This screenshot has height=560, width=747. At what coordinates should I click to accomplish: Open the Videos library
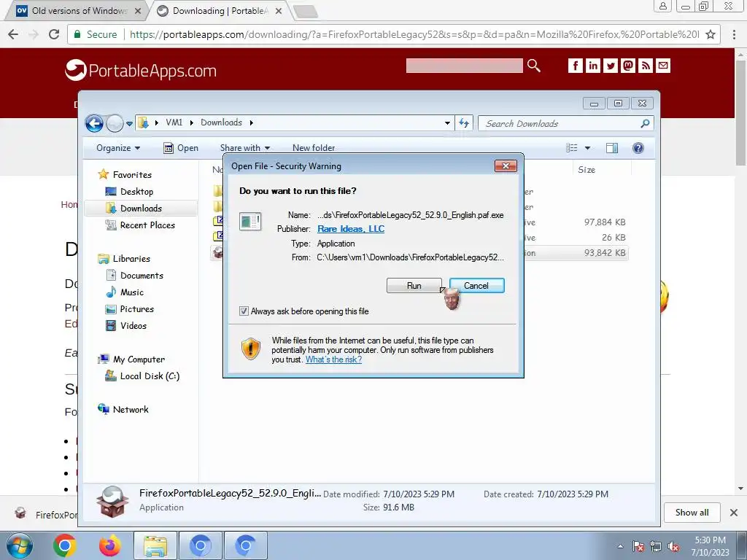coord(133,326)
